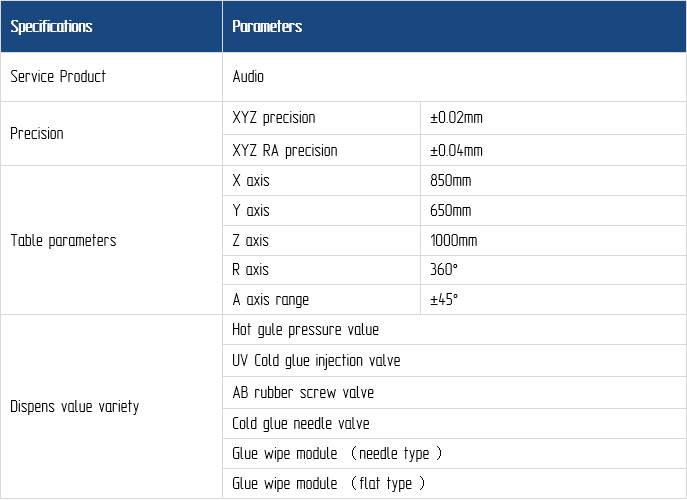Click the ±0.04mm value cell
This screenshot has width=687, height=500.
coord(553,150)
